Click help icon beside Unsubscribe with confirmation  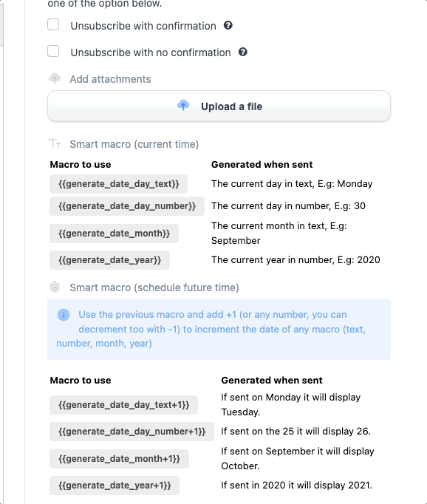(x=228, y=25)
